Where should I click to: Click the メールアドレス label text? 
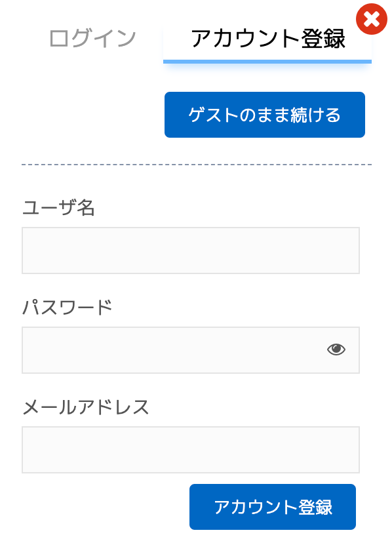point(86,407)
